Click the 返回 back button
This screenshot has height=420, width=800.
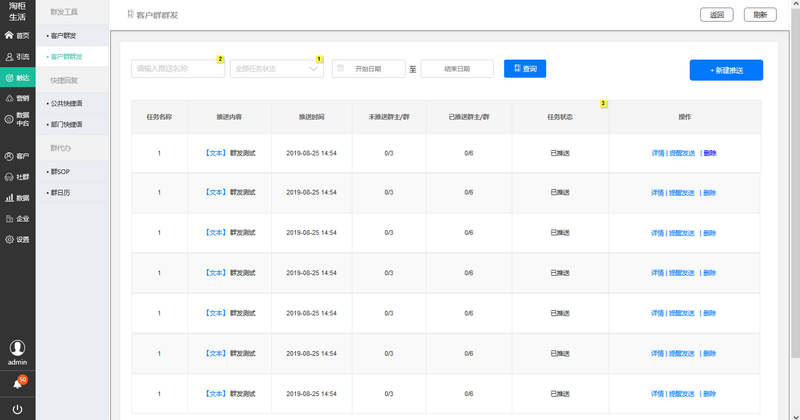pyautogui.click(x=716, y=15)
